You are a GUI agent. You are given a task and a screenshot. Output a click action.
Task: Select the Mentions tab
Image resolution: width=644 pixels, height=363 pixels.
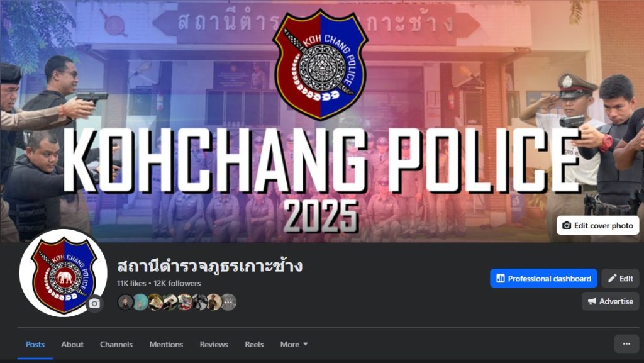tap(166, 345)
